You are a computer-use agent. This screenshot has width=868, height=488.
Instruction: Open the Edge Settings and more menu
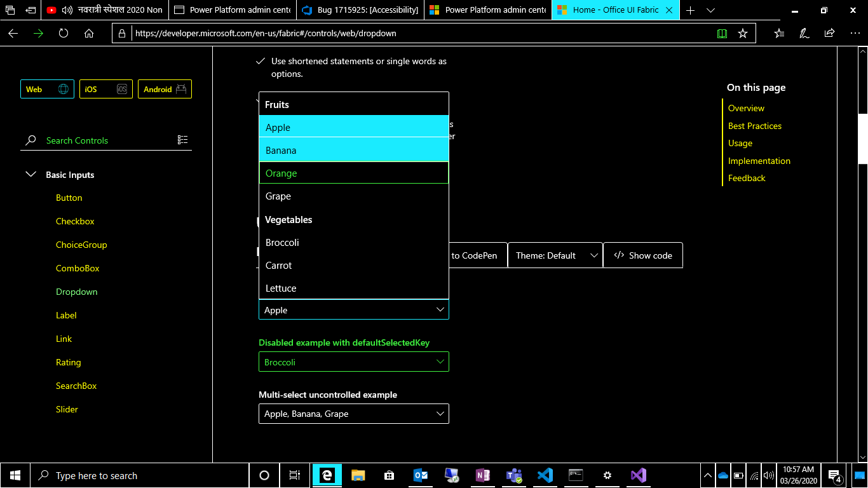point(855,33)
